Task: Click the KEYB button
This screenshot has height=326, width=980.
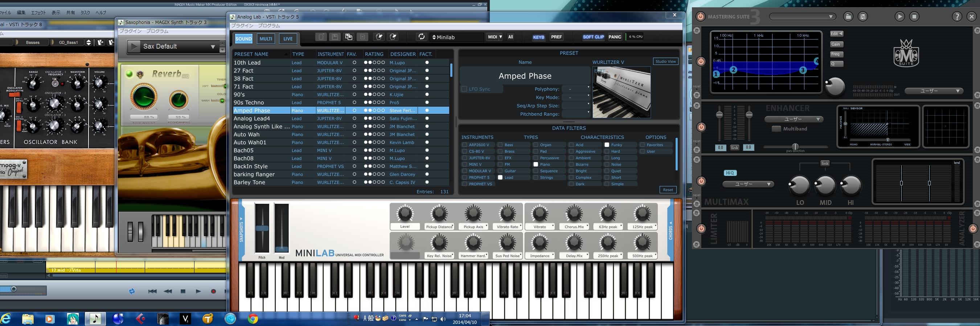Action: click(539, 37)
